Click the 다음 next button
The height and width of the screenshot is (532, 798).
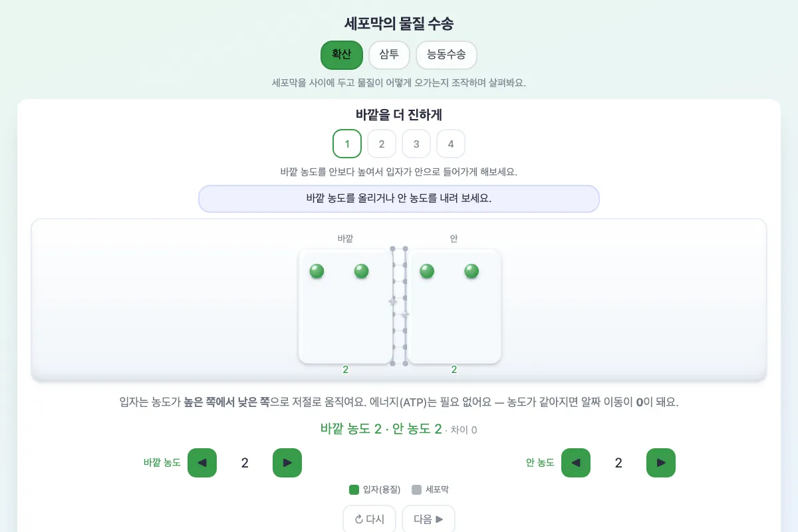(428, 519)
